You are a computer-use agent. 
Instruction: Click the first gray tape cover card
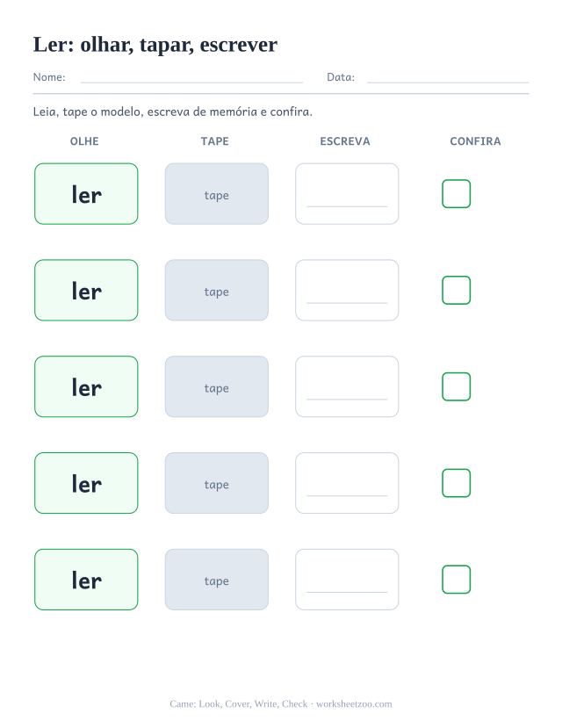(x=217, y=193)
